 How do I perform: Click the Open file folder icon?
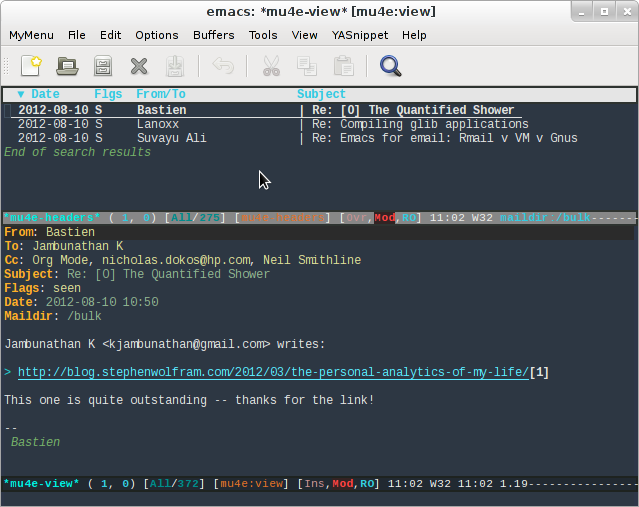pos(67,66)
